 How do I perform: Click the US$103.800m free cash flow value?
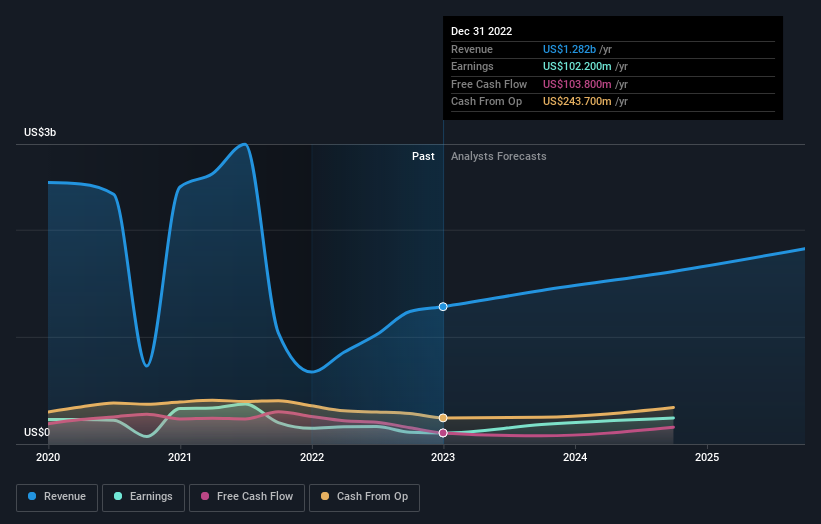(577, 84)
